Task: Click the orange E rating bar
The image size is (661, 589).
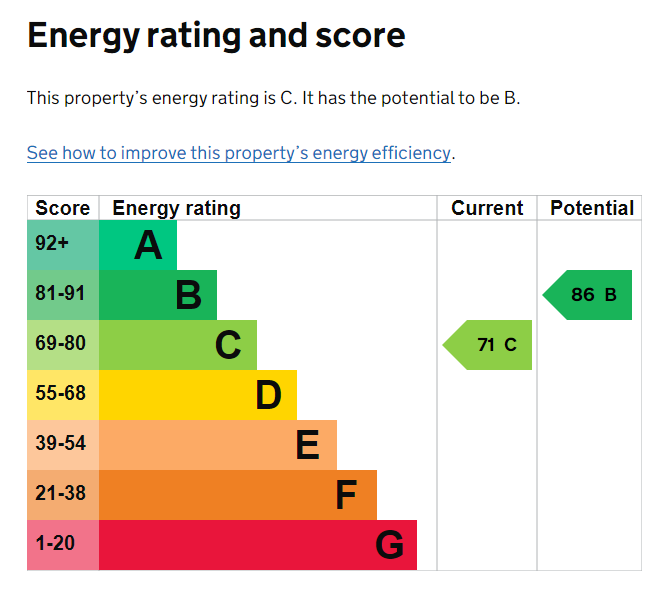Action: tap(218, 445)
